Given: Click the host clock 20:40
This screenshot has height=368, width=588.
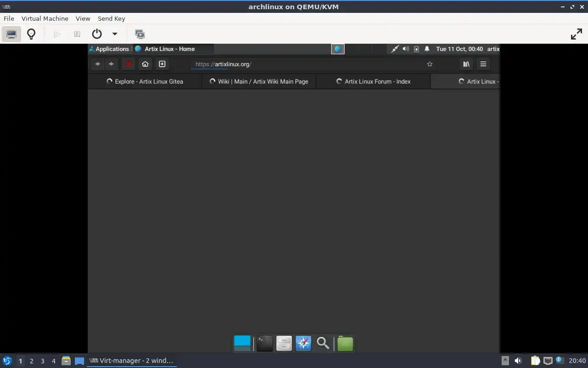Looking at the screenshot, I should point(577,361).
